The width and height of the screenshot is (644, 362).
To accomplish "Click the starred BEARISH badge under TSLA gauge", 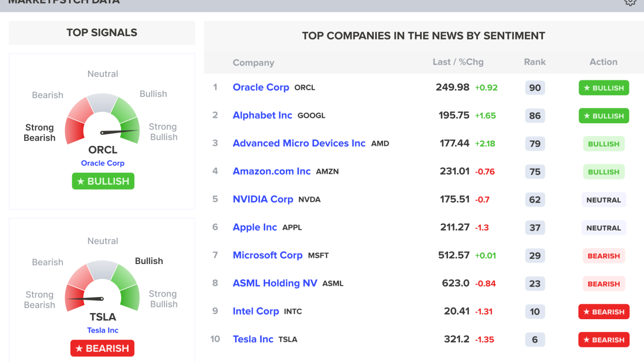I will point(102,349).
